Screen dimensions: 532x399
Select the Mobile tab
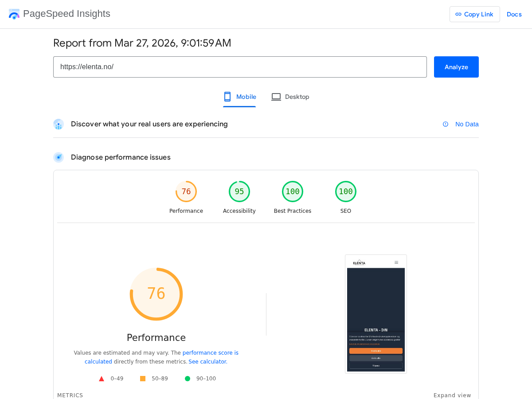(239, 97)
